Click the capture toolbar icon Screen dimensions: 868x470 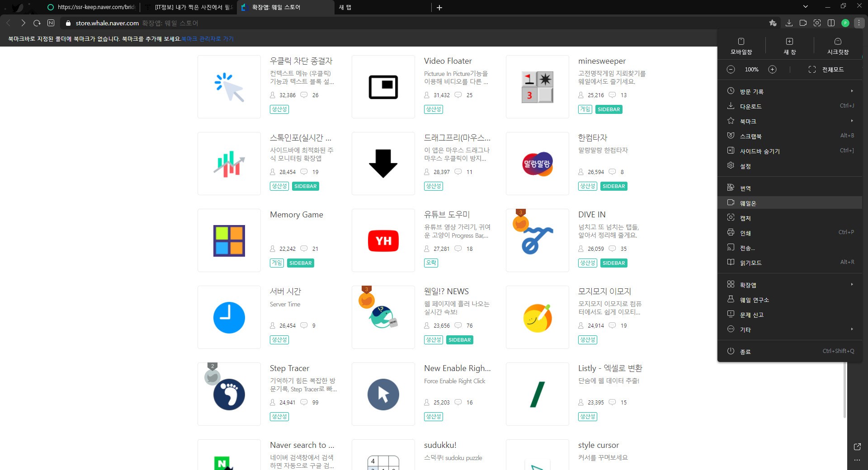(x=817, y=23)
